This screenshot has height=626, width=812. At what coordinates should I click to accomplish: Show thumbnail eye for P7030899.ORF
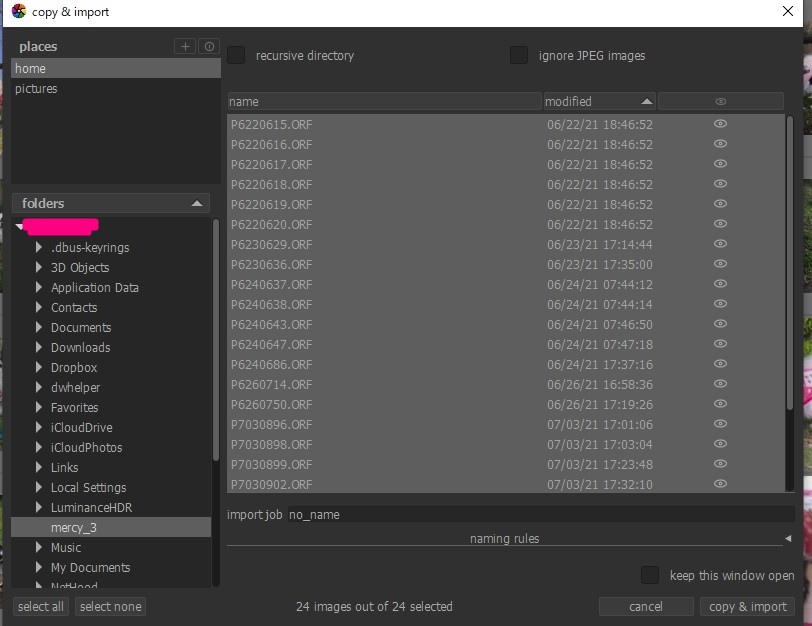click(720, 464)
